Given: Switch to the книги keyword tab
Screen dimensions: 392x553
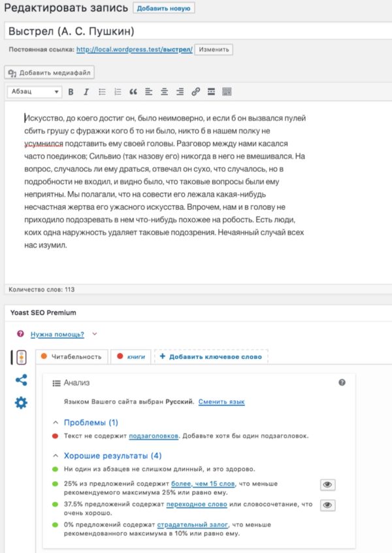Looking at the screenshot, I should click(x=131, y=356).
